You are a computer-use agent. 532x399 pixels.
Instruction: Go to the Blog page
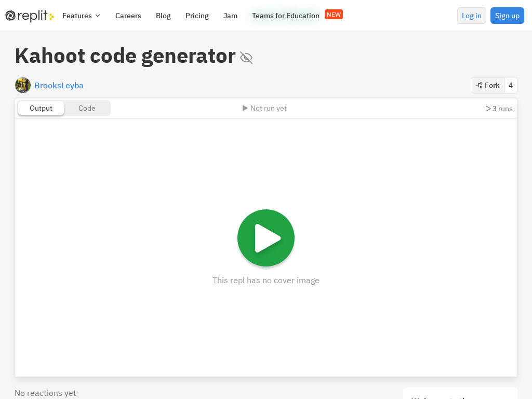click(163, 16)
